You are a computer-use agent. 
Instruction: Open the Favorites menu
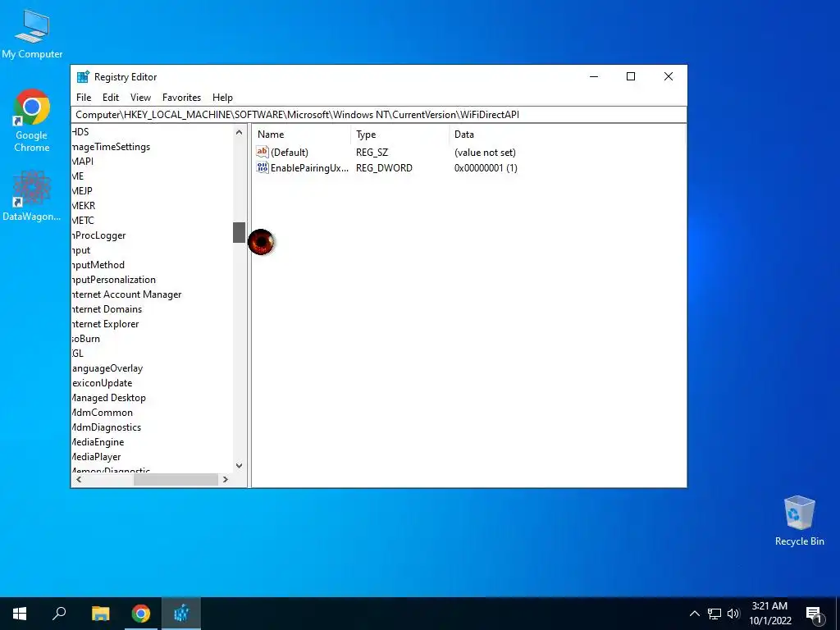click(x=181, y=98)
